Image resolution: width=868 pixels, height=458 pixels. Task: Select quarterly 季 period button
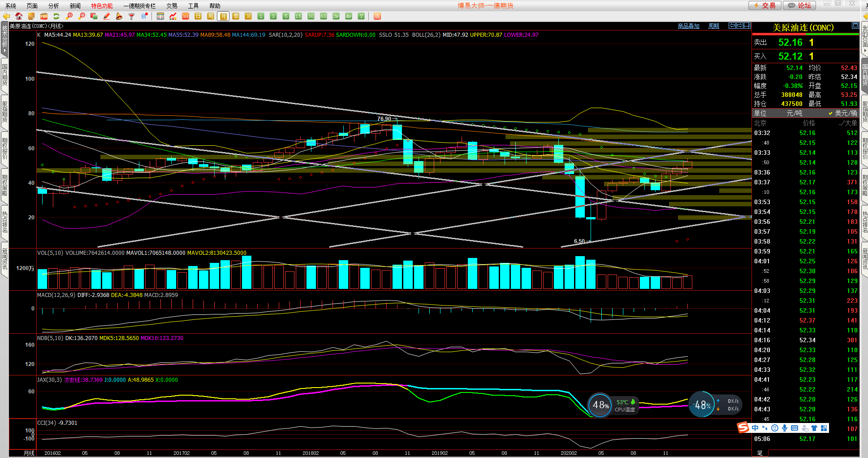(236, 16)
